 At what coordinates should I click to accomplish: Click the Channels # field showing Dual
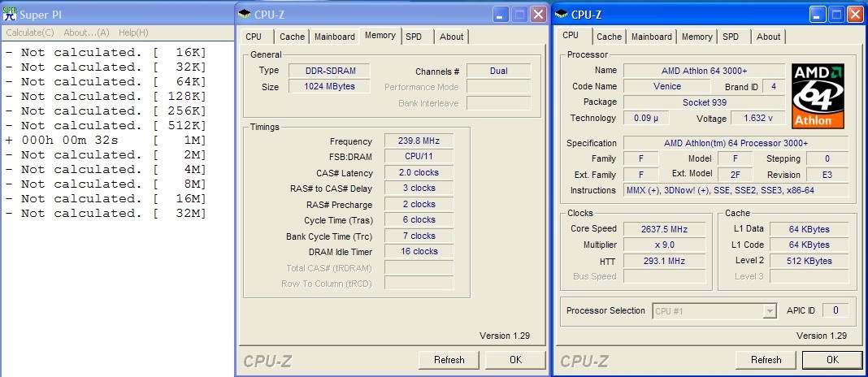(x=499, y=71)
